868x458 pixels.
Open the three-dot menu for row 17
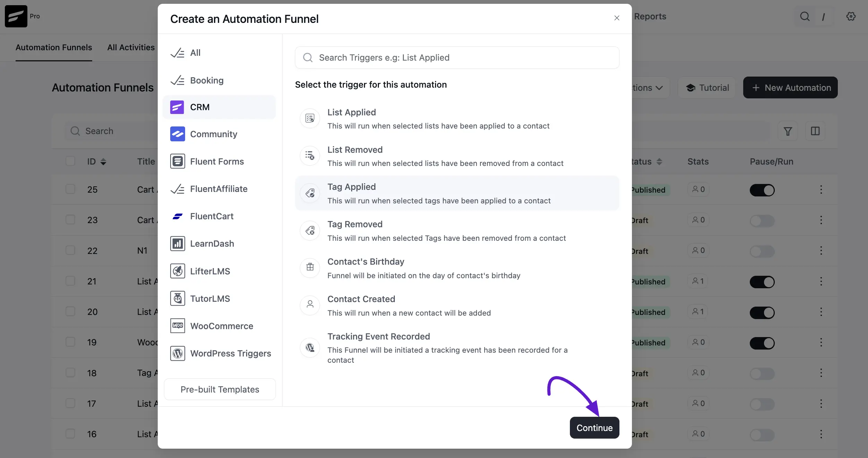[821, 404]
